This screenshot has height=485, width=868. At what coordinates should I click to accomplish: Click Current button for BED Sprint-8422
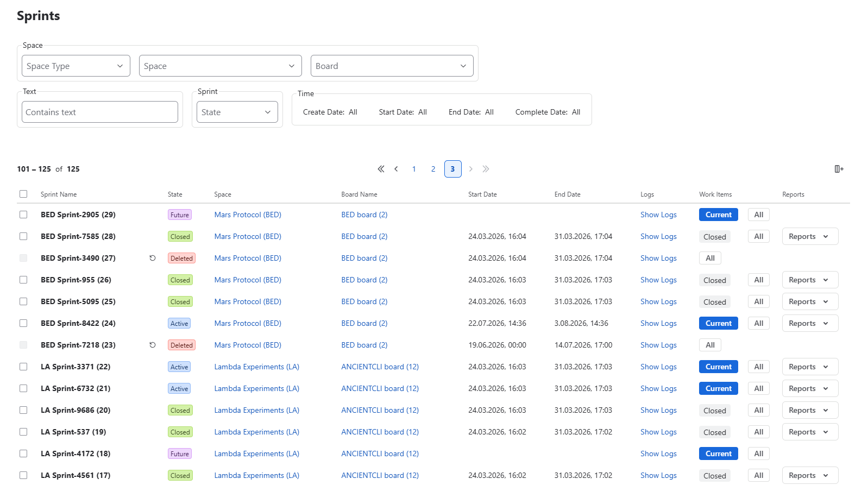(719, 323)
